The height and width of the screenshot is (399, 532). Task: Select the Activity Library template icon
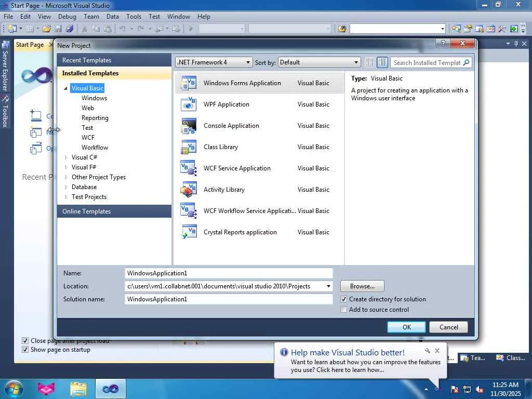pyautogui.click(x=189, y=190)
